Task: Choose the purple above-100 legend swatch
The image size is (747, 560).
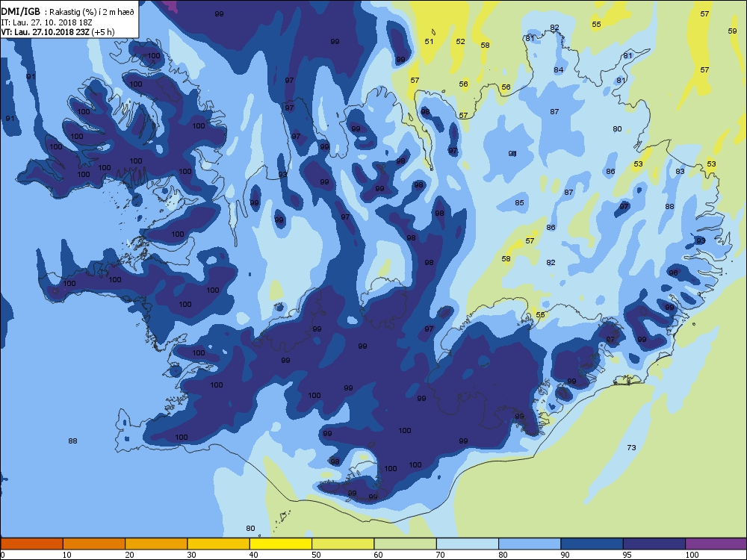Action: [x=716, y=544]
